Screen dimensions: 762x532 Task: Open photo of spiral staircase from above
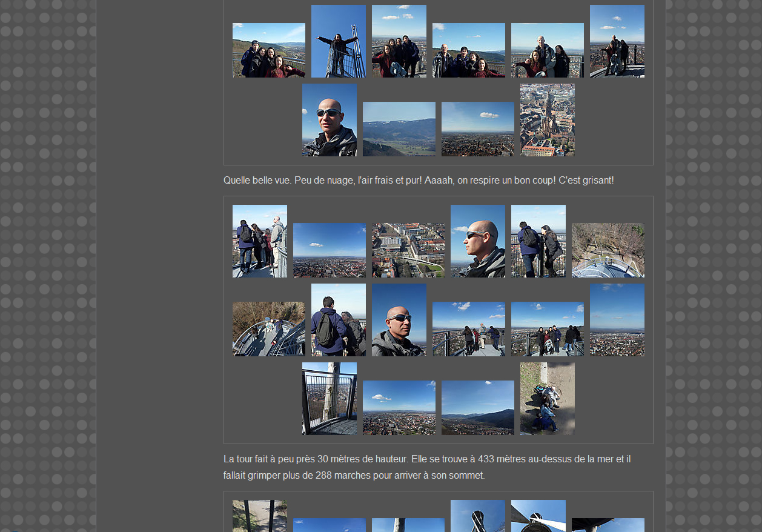coord(268,329)
